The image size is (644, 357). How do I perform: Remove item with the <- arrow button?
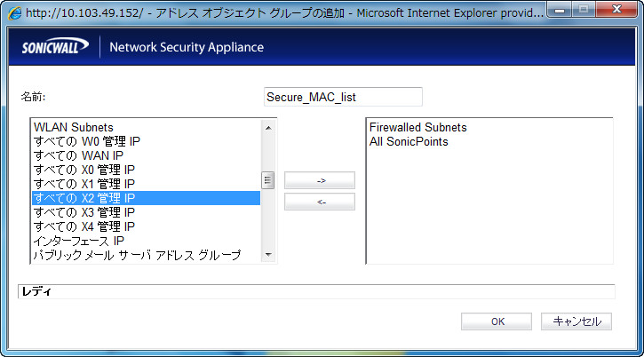[x=320, y=202]
